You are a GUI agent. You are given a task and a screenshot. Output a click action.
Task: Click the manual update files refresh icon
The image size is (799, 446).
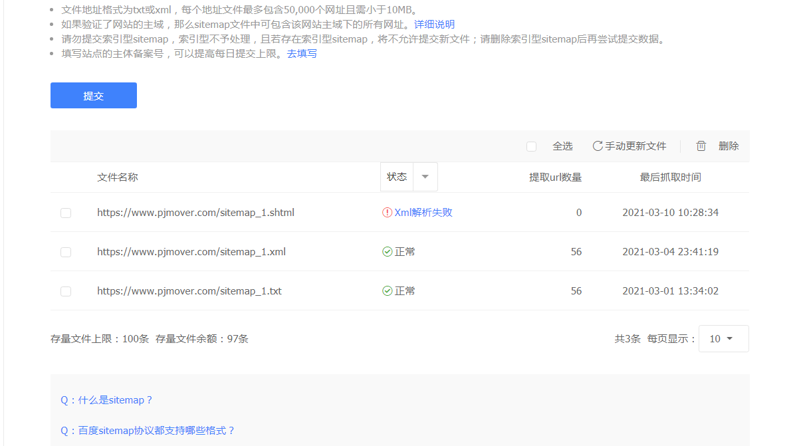click(x=597, y=146)
